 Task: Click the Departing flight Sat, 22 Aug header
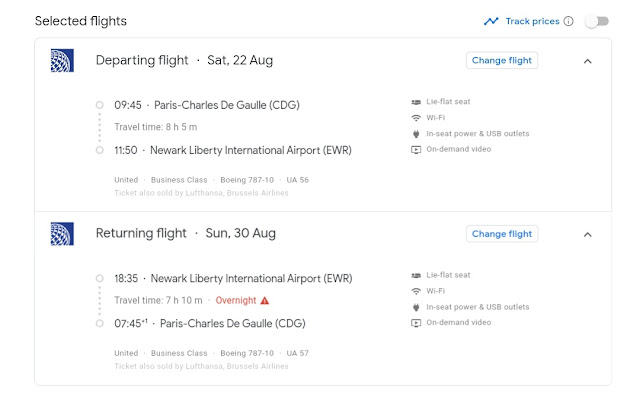[x=184, y=60]
